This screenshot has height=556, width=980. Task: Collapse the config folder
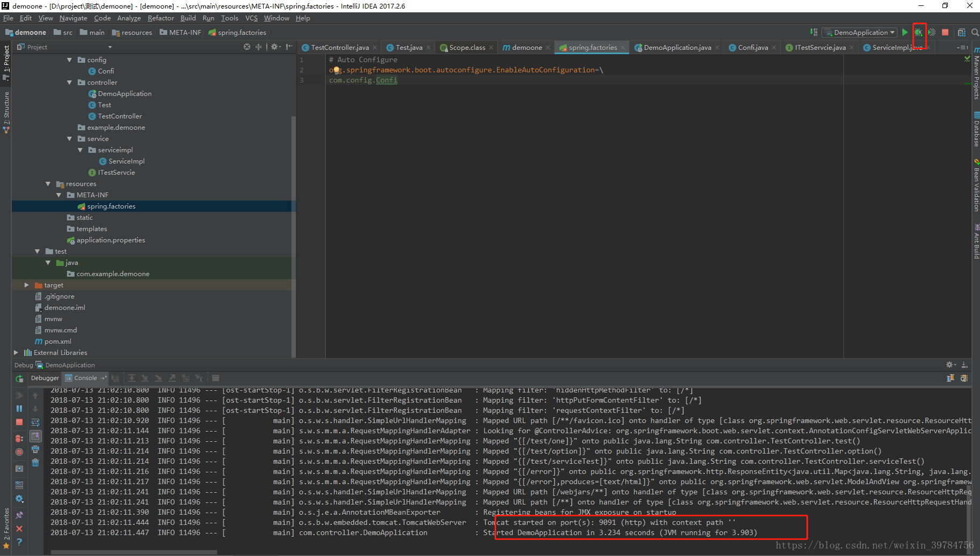pyautogui.click(x=69, y=60)
